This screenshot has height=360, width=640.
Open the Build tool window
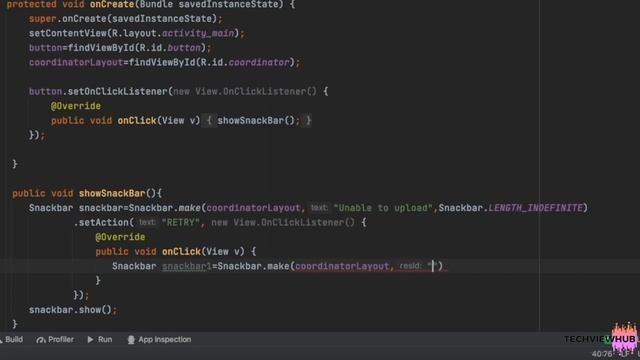tap(11, 340)
